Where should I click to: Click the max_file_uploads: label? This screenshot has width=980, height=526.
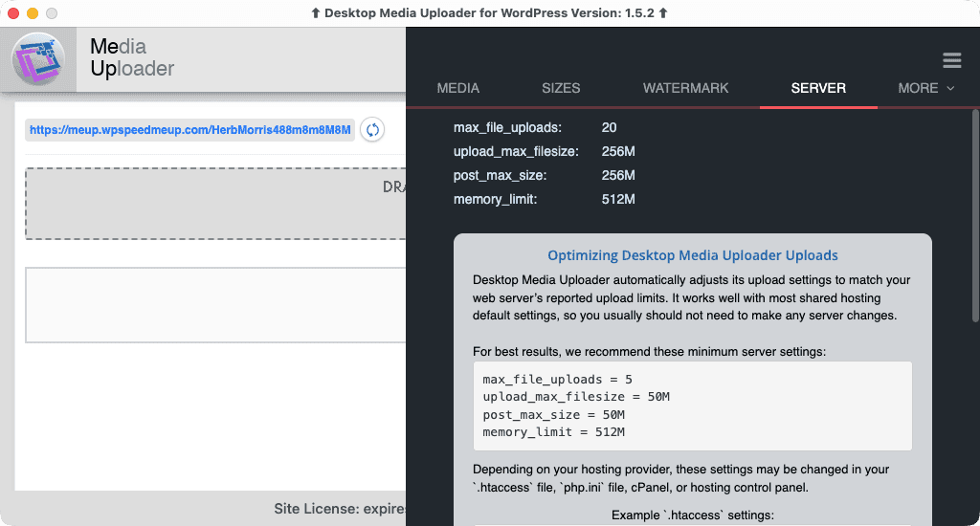coord(507,127)
